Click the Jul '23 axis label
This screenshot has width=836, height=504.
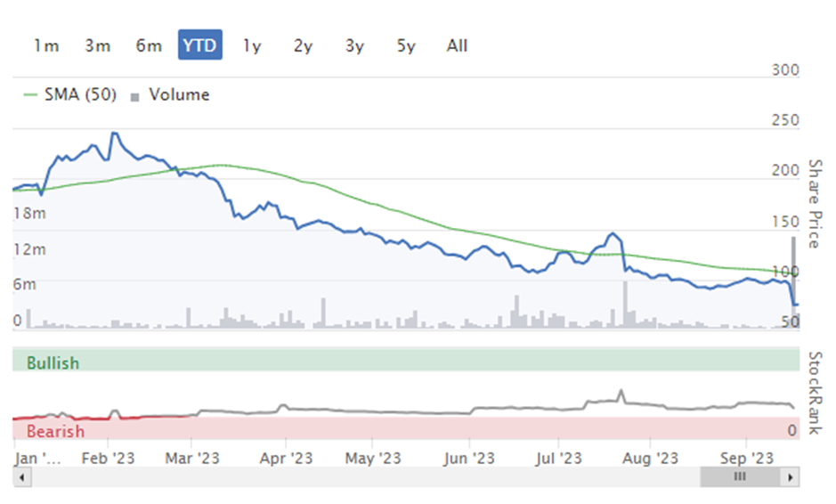pos(559,458)
